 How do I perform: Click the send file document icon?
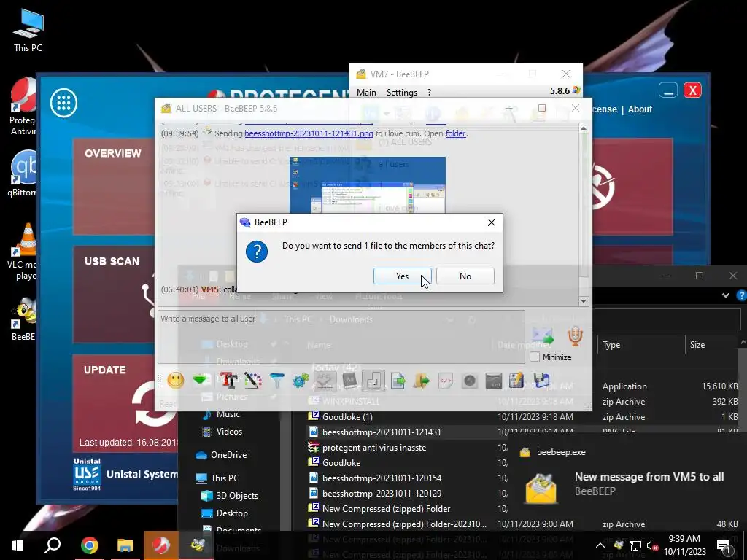(x=398, y=381)
